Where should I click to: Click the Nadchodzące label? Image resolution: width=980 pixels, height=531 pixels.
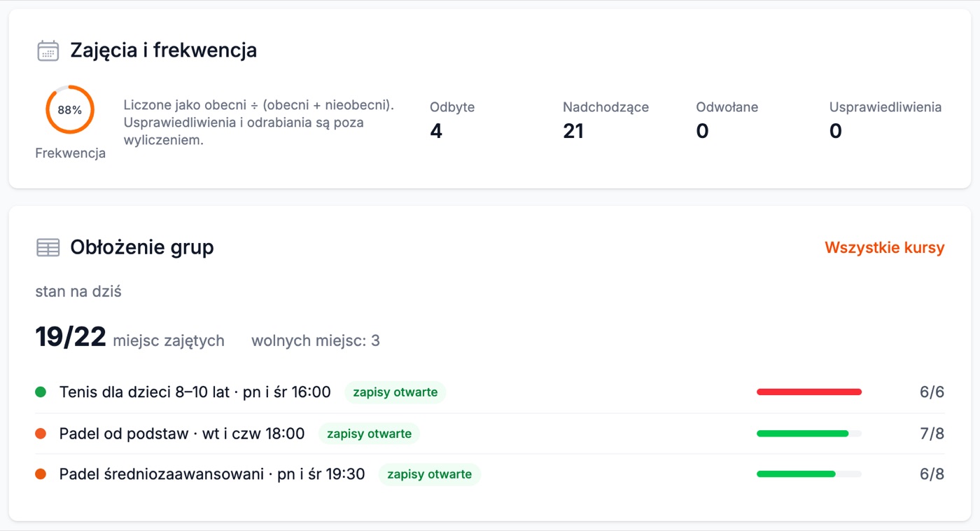coord(605,107)
